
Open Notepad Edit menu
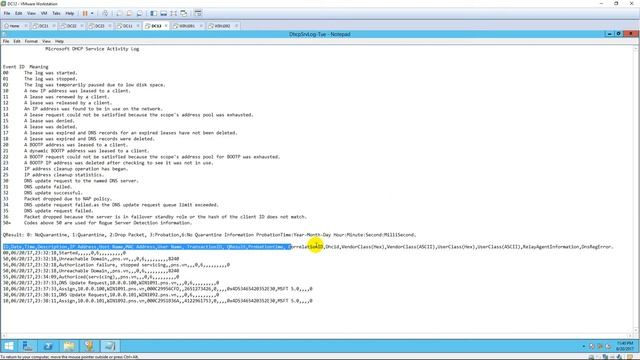point(17,41)
